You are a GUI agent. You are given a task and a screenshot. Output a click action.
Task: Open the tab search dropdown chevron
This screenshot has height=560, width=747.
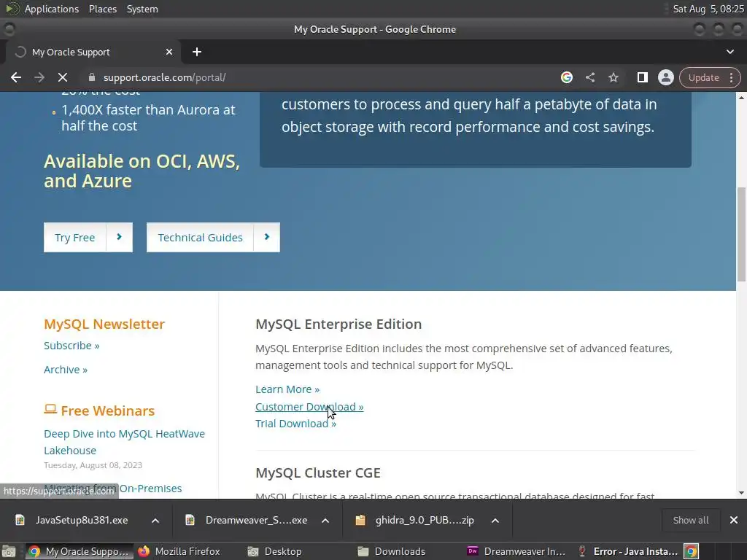click(729, 52)
